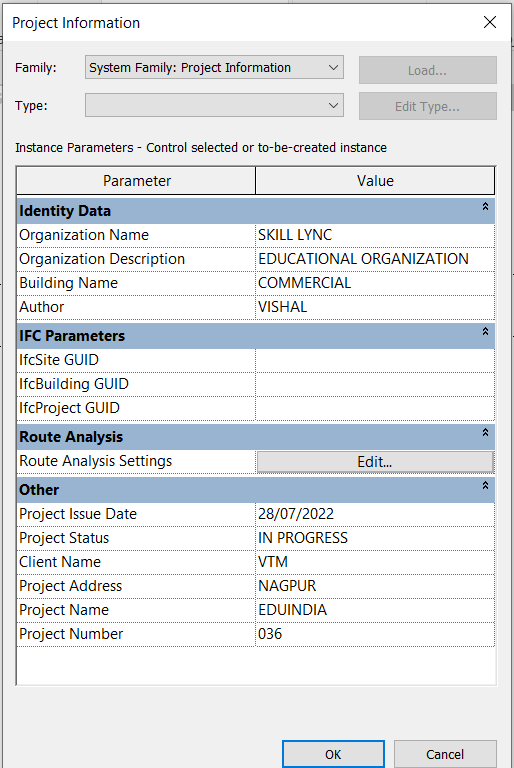Select the Building Name value COMMERCIAL
Screen dimensions: 514x768
(375, 283)
